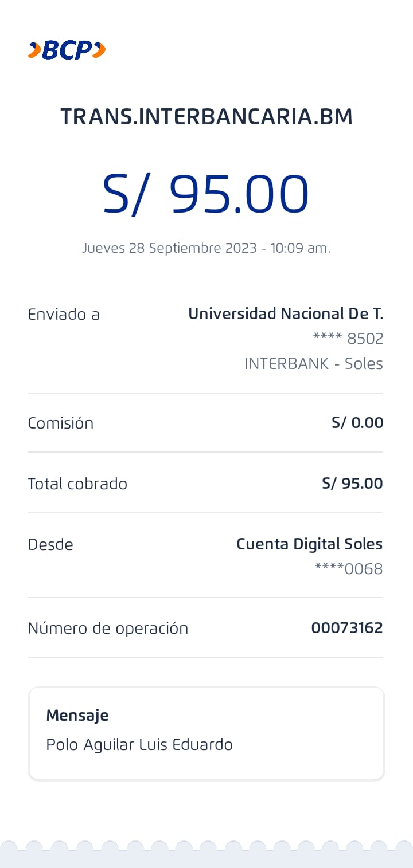The width and height of the screenshot is (413, 868).
Task: Click the Mensaje heading
Action: pos(77,715)
